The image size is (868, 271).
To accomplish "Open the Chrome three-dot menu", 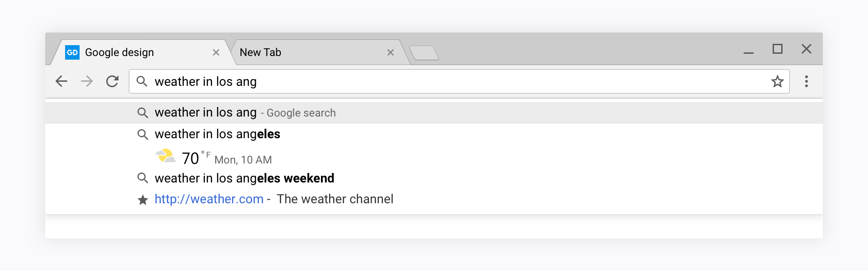I will (806, 81).
